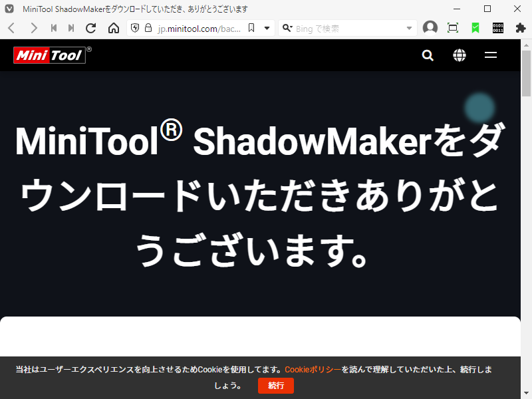
Task: Click the MiniTool logo
Action: pos(49,55)
